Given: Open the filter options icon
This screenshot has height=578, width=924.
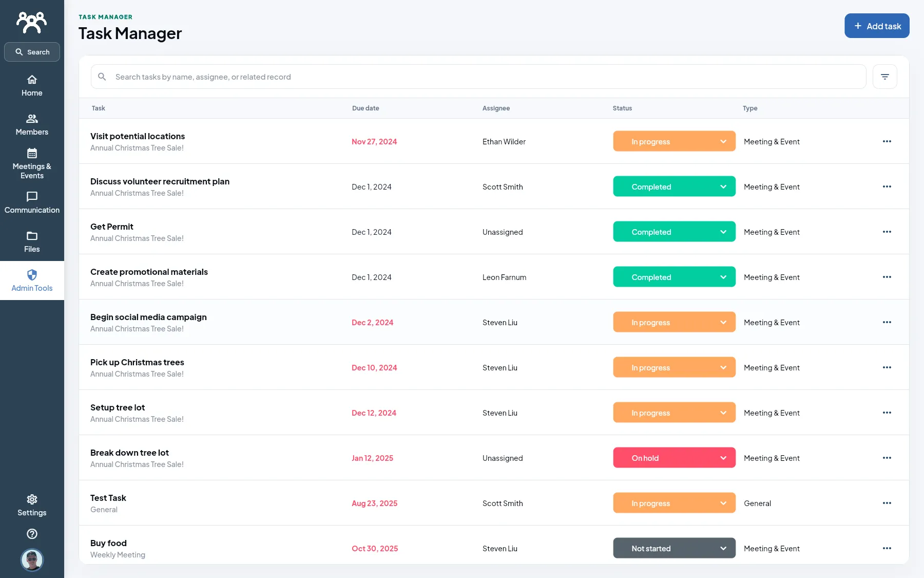Looking at the screenshot, I should pyautogui.click(x=884, y=77).
